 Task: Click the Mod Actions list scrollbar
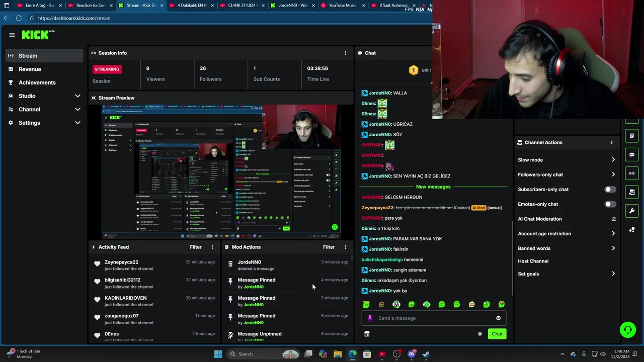tap(352, 258)
